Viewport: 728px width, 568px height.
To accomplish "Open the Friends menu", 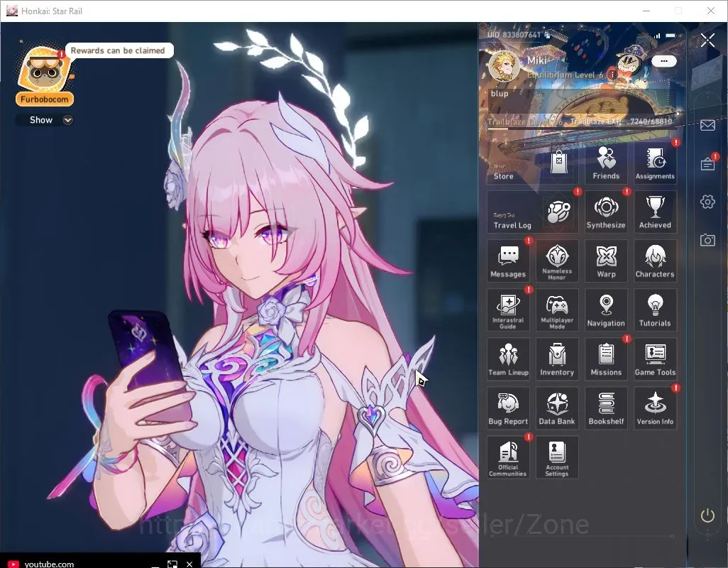I will [606, 163].
